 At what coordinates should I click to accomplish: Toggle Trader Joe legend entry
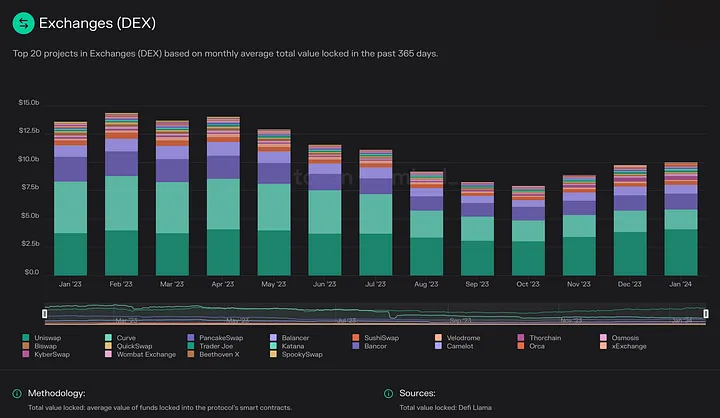(x=210, y=346)
